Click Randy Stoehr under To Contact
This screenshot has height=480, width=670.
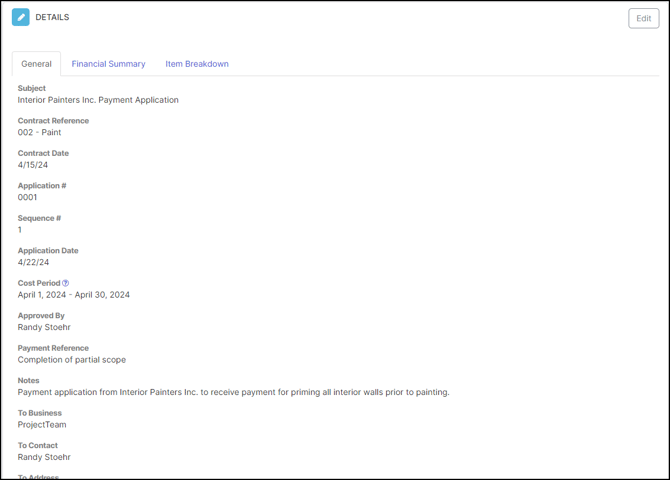44,457
